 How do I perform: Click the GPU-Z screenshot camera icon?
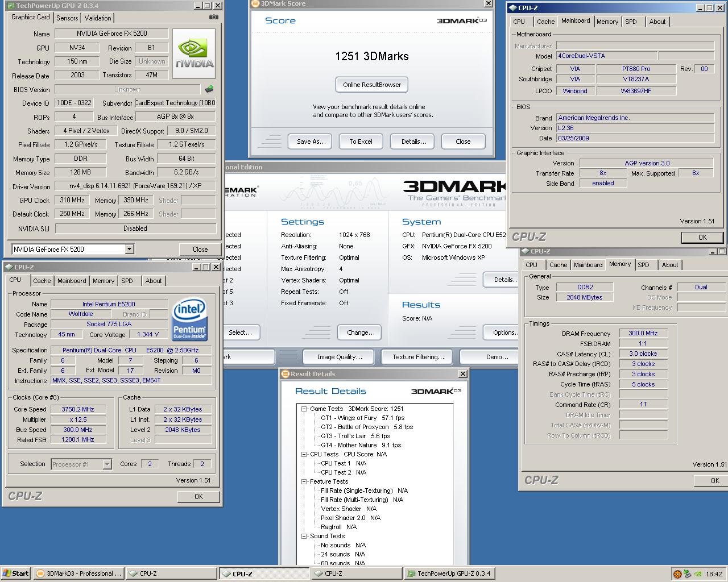(213, 17)
